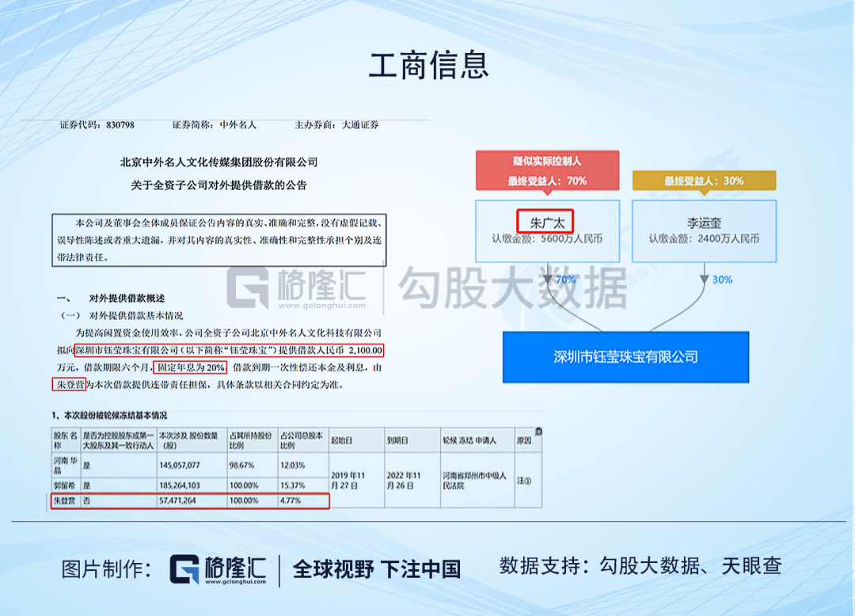855x616 pixels.
Task: Click the 工商信息 page title
Action: (428, 65)
